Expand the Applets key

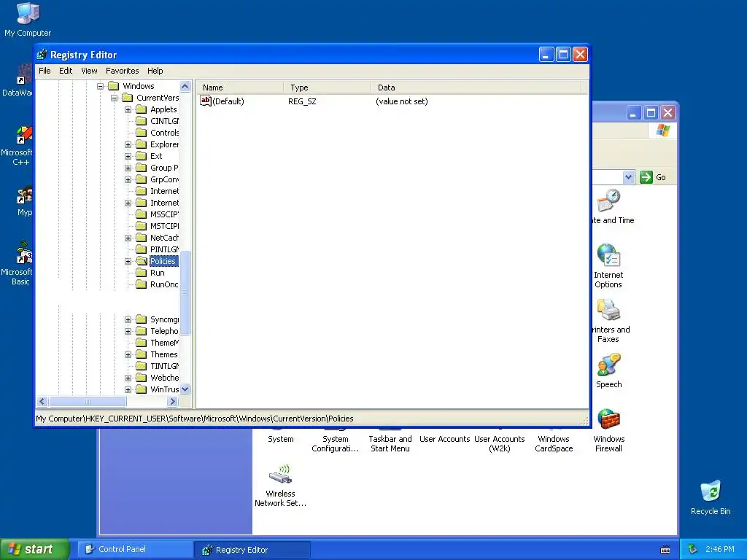pos(128,109)
